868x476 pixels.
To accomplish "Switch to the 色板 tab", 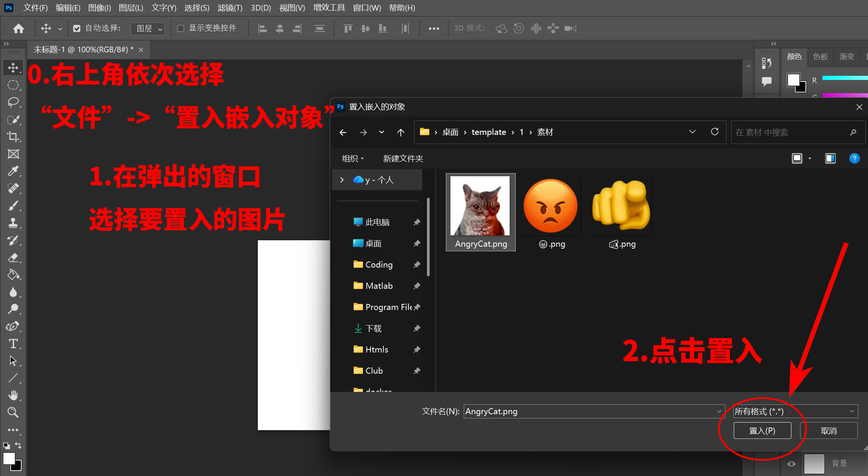I will click(820, 57).
